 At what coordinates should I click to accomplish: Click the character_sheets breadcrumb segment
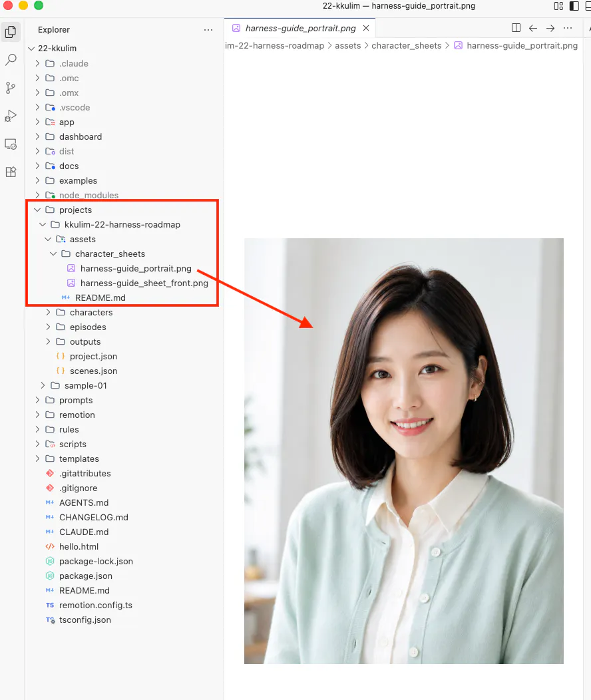(406, 45)
